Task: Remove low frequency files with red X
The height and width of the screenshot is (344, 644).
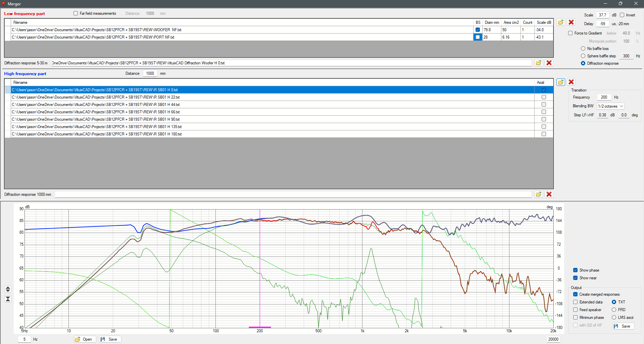Action: pyautogui.click(x=571, y=22)
